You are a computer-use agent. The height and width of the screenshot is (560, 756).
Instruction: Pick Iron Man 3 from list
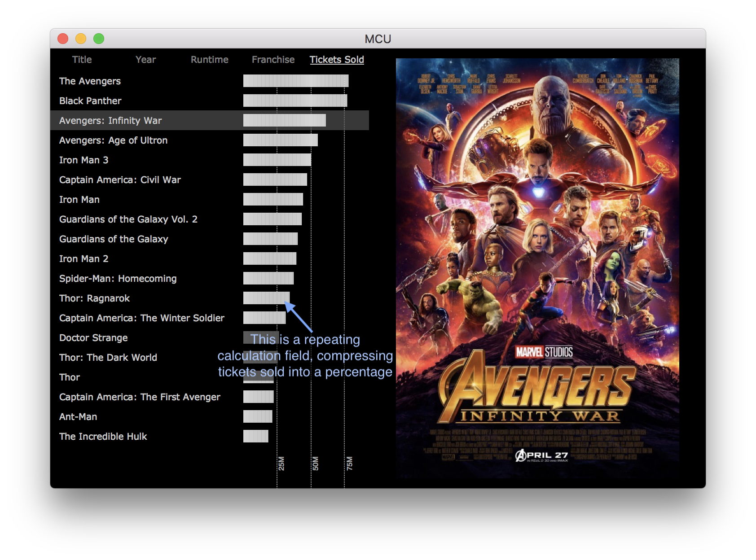click(x=84, y=160)
